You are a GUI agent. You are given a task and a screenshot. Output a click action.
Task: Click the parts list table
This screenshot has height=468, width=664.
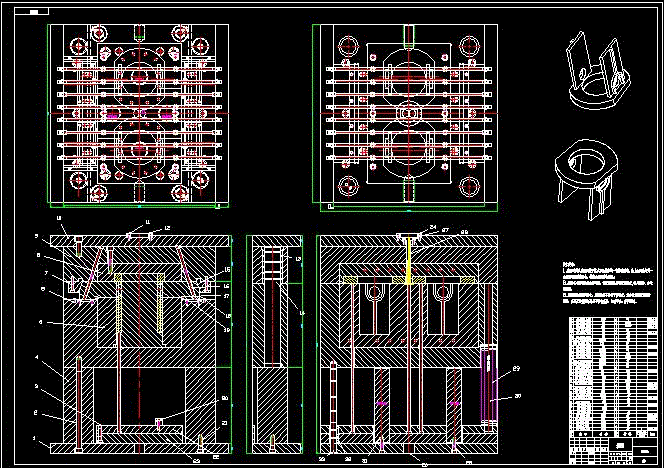[613, 377]
